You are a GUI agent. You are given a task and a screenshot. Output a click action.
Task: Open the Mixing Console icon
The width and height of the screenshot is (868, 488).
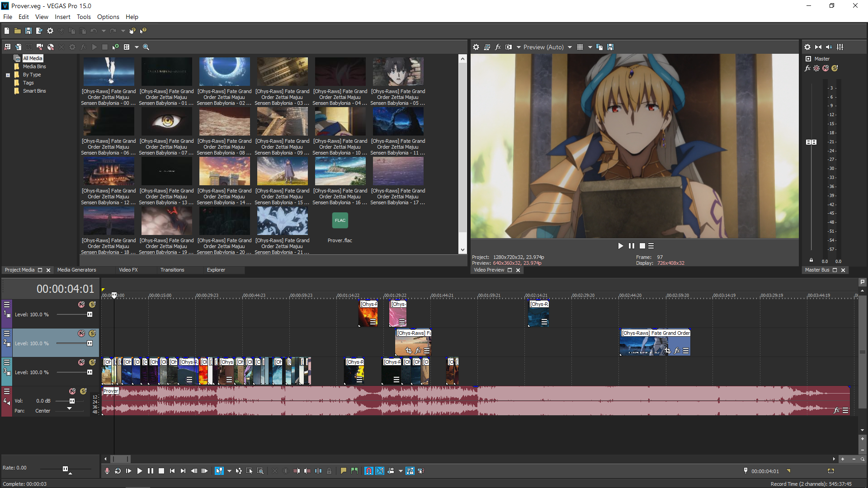840,47
